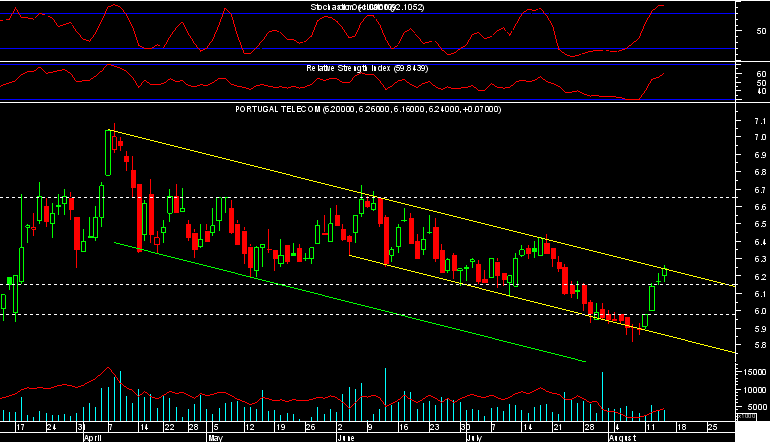Click the 12 date label

249,427
